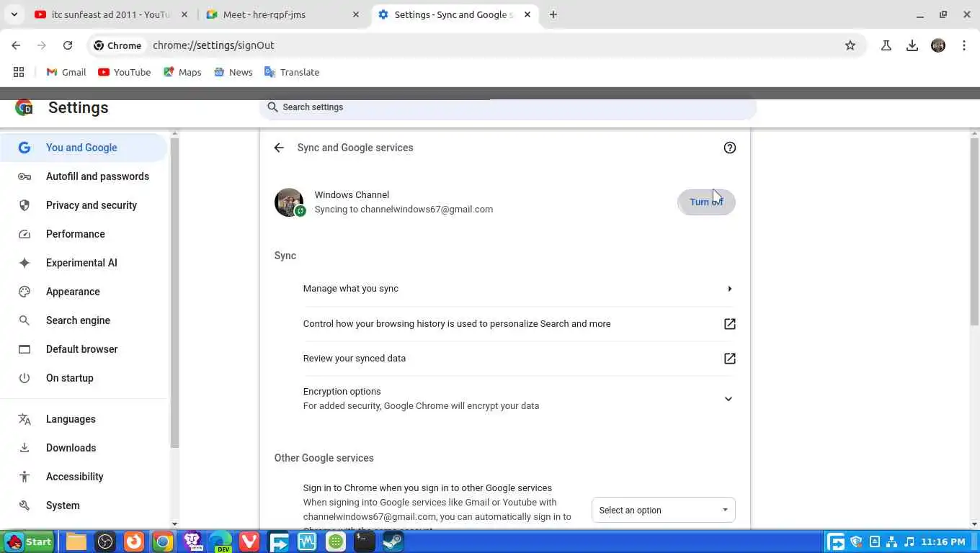Click the 11:16 PM taskbar clock

[x=943, y=541]
